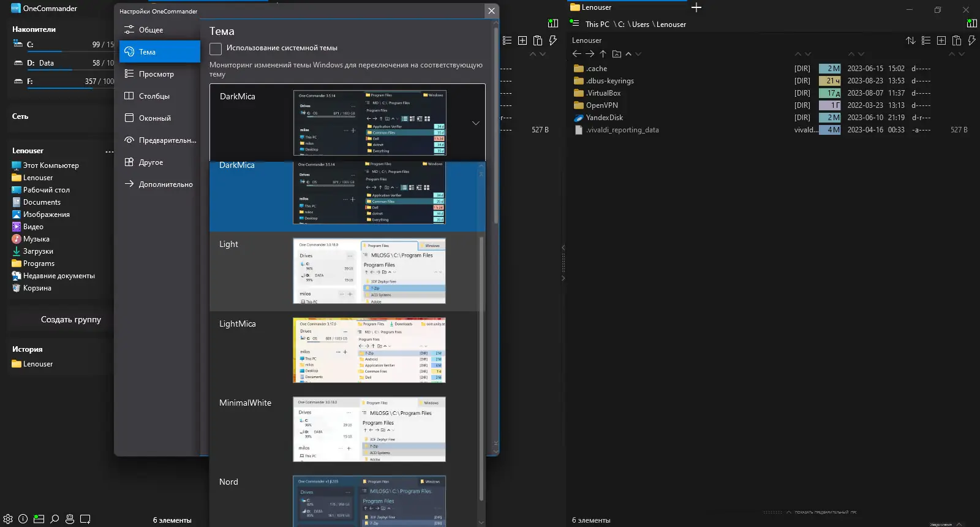
Task: Click the menu icon left of This PC path
Action: tap(575, 23)
